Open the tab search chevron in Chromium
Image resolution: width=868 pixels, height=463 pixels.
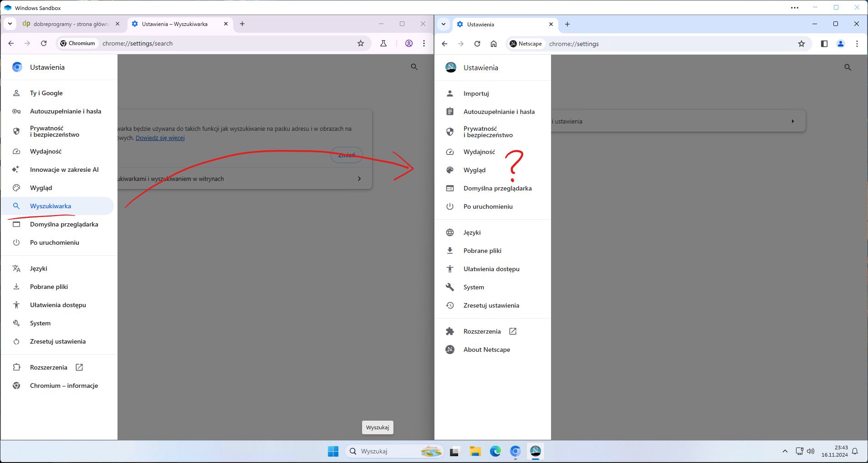[10, 24]
